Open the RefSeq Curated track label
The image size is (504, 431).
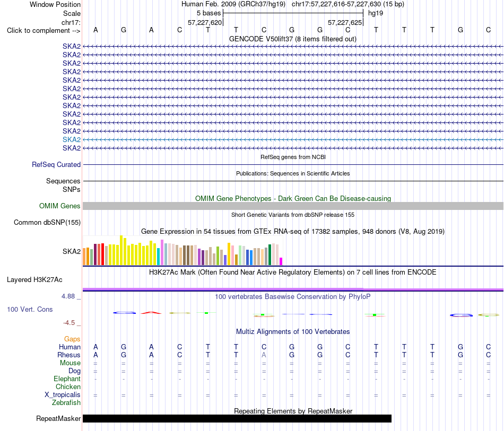tap(56, 165)
